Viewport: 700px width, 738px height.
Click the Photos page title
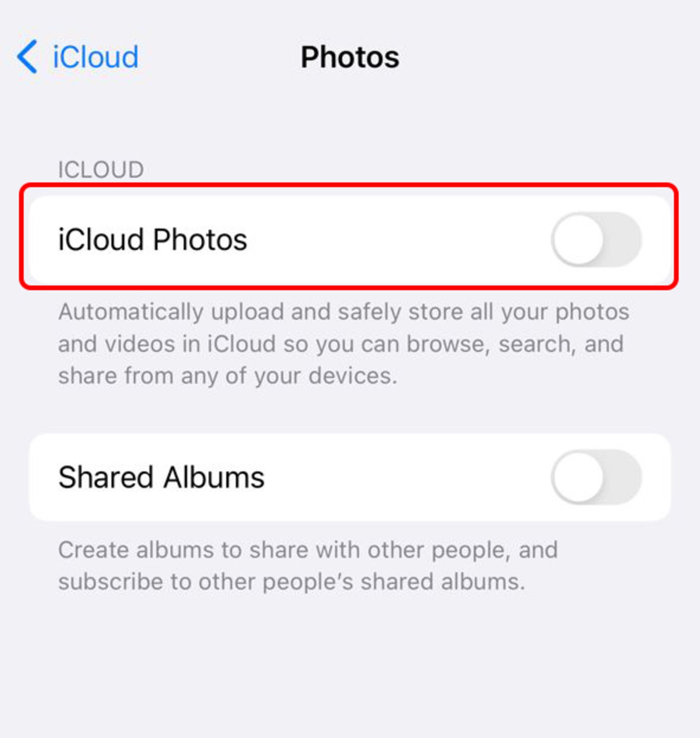(x=350, y=57)
